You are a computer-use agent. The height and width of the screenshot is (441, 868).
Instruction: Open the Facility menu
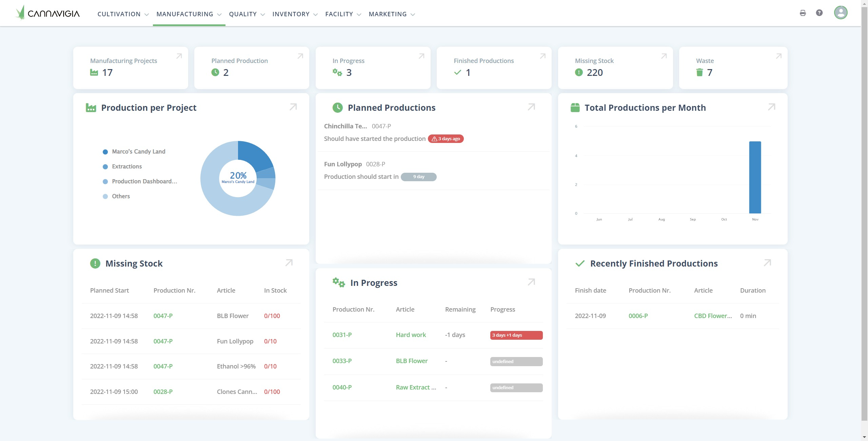tap(343, 14)
